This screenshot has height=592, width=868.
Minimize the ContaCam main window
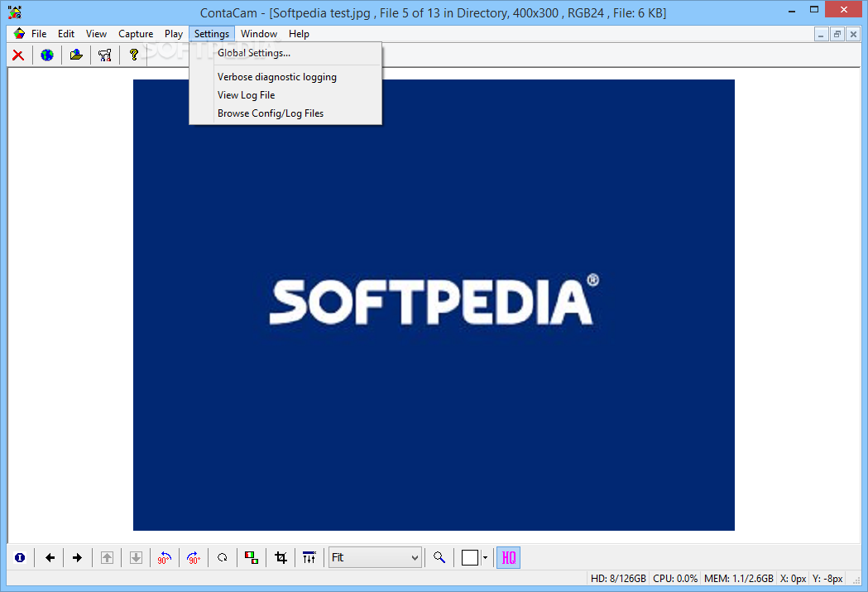(792, 9)
